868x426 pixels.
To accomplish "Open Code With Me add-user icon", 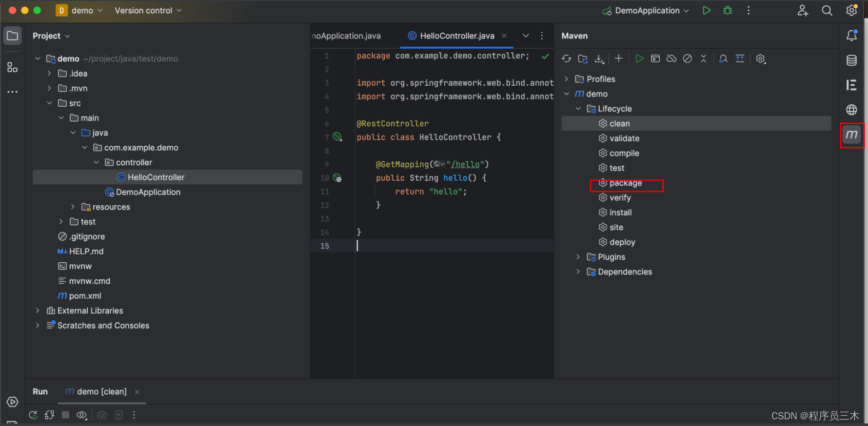I will click(803, 10).
